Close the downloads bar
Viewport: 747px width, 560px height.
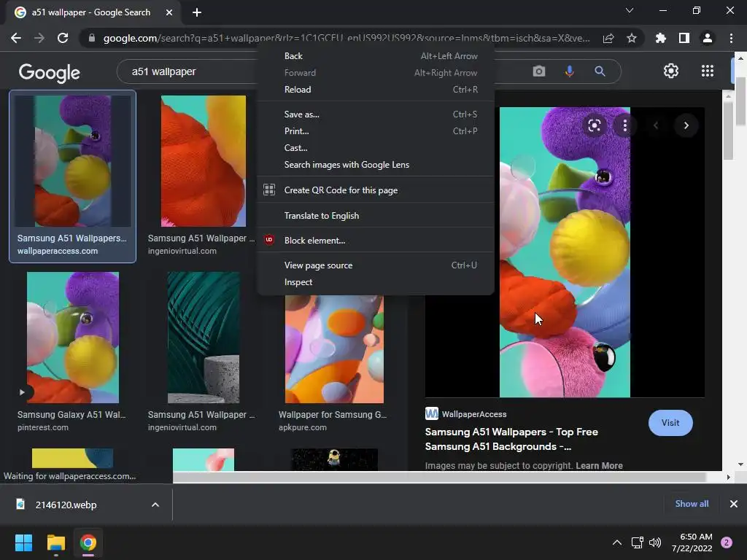click(734, 503)
